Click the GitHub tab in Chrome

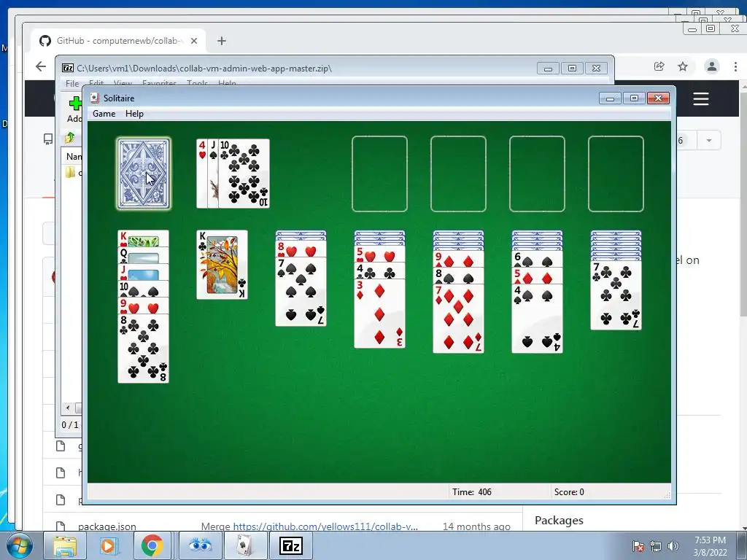[119, 41]
